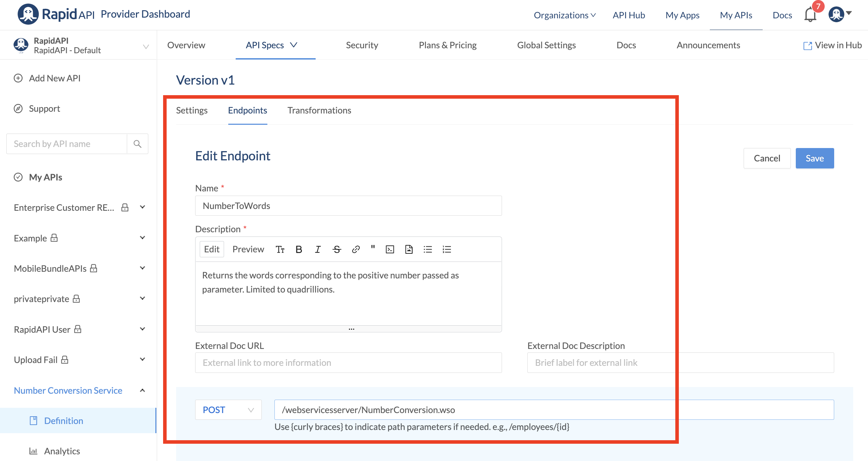Insert a link via toolbar icon

coord(356,250)
